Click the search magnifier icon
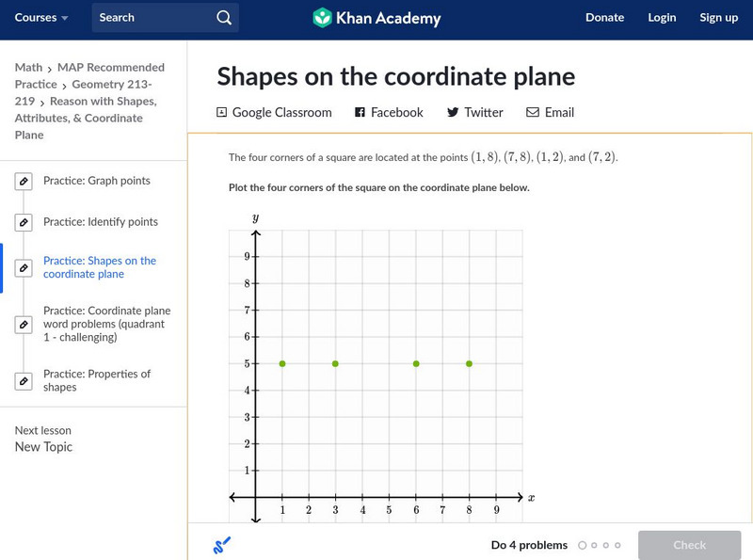 (x=223, y=17)
